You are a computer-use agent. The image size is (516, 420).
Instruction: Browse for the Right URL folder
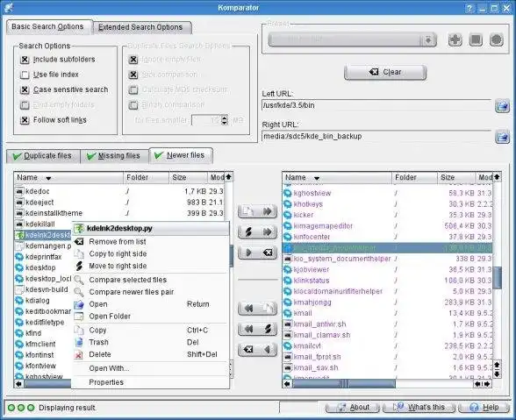pos(502,137)
